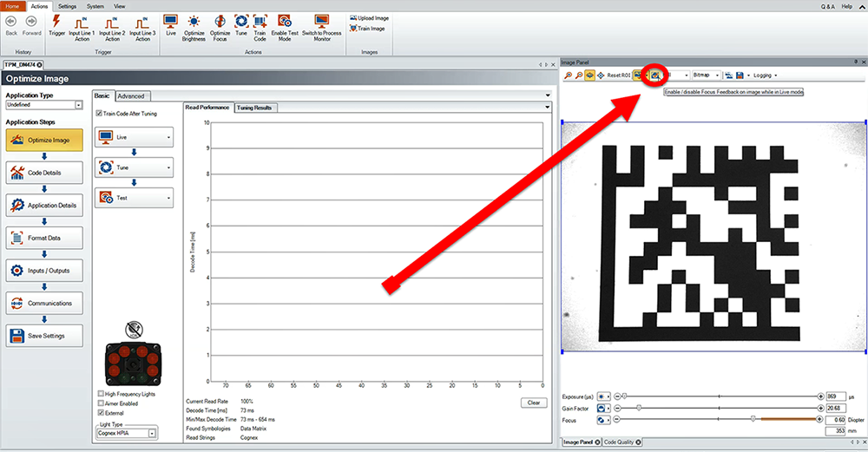Start Live mode from the ribbon
The height and width of the screenshot is (452, 868).
tap(171, 21)
